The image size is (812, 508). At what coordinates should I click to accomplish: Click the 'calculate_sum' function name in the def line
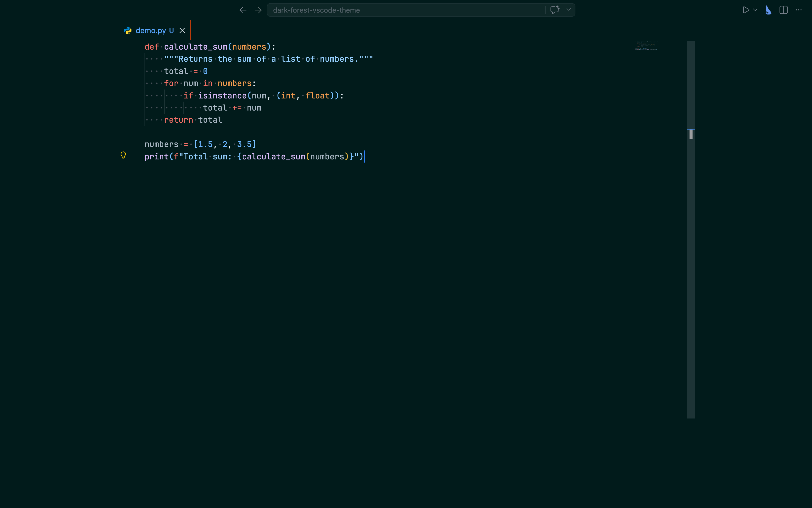pos(196,47)
